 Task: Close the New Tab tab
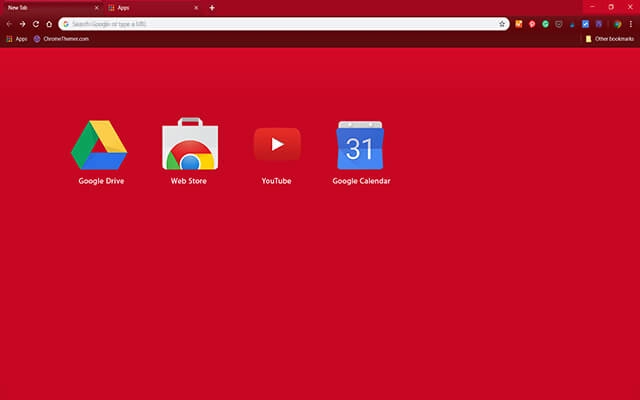(97, 8)
